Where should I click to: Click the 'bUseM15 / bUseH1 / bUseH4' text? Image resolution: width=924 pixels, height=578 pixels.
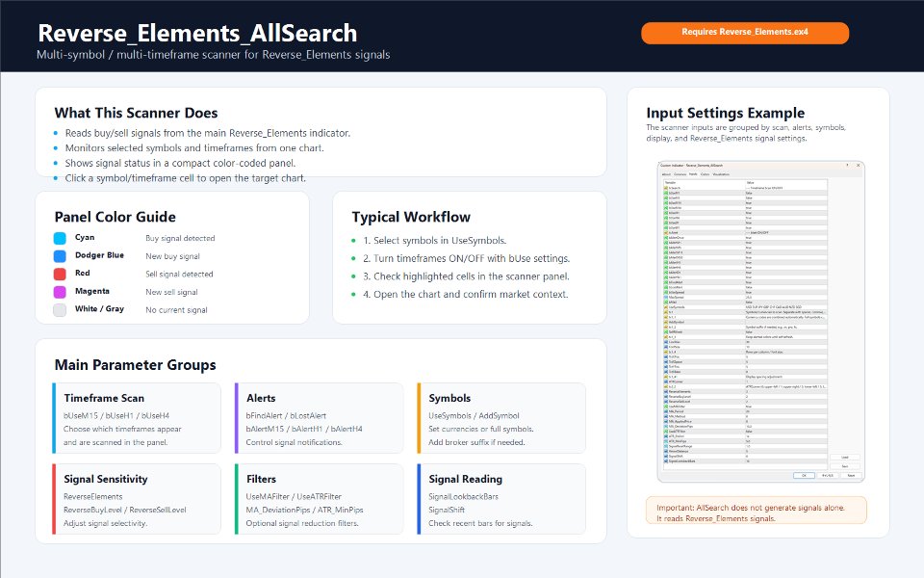[116, 416]
